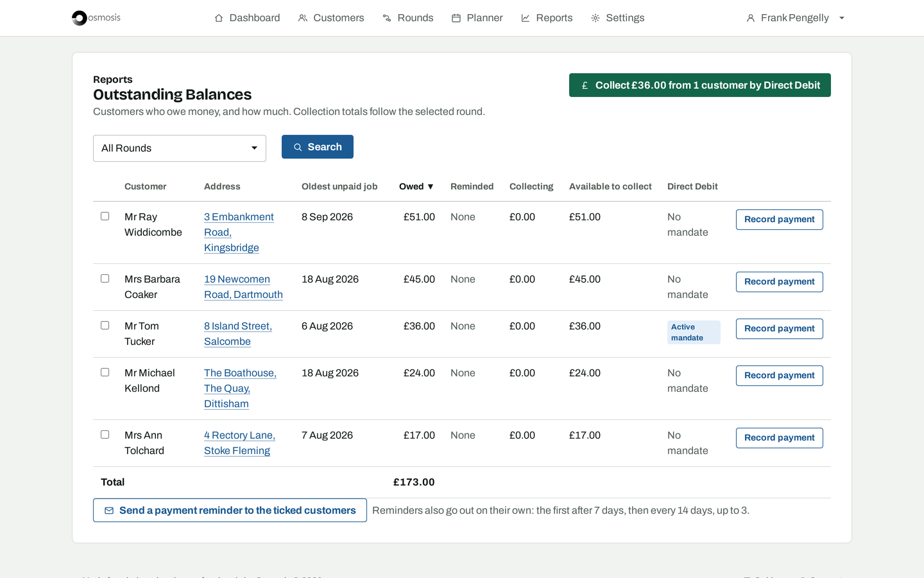Click the Active mandate badge
The image size is (924, 578).
694,333
